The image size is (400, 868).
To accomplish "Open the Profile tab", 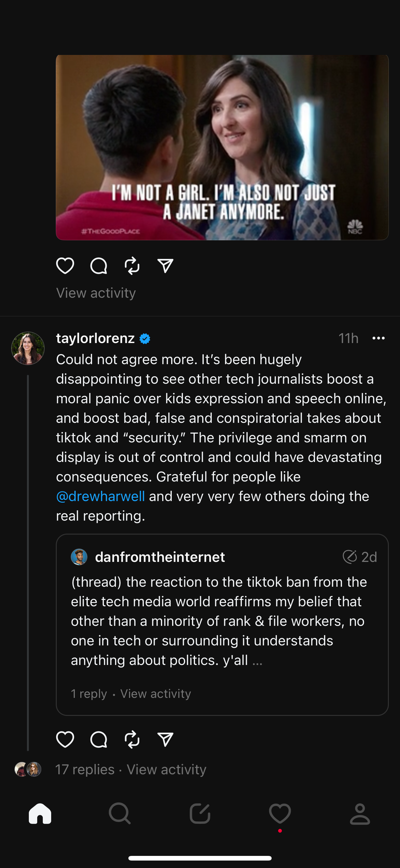I will (360, 813).
